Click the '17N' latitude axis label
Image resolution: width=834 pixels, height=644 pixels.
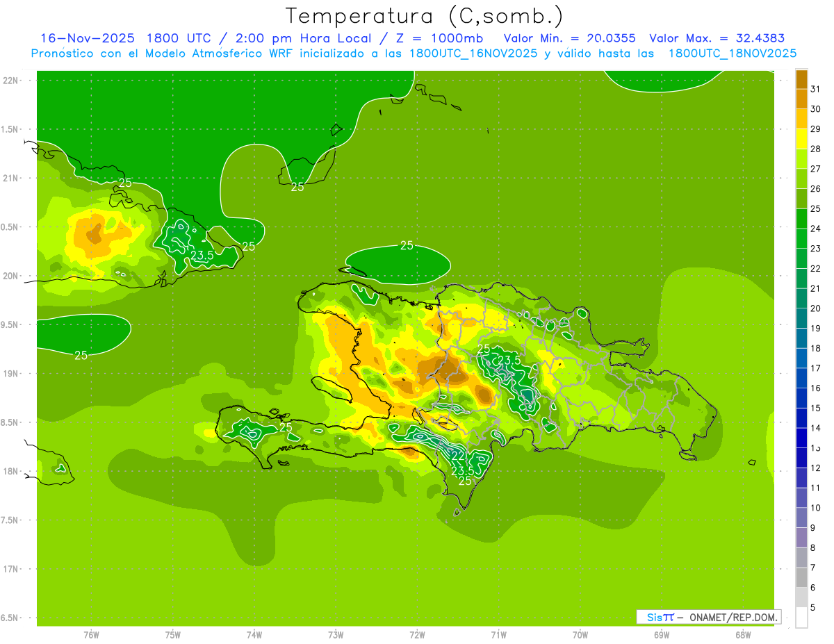click(x=10, y=569)
